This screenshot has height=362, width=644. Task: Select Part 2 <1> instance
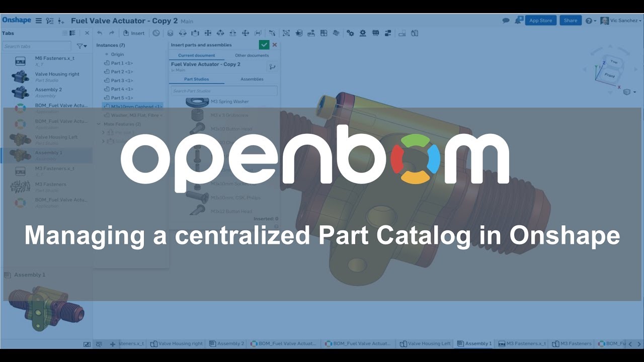(x=119, y=72)
